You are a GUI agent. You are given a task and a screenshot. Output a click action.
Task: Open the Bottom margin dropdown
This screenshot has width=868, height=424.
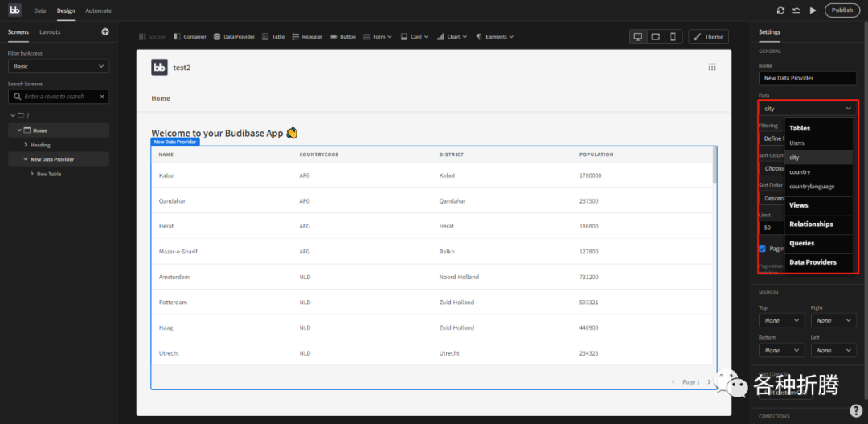(782, 350)
